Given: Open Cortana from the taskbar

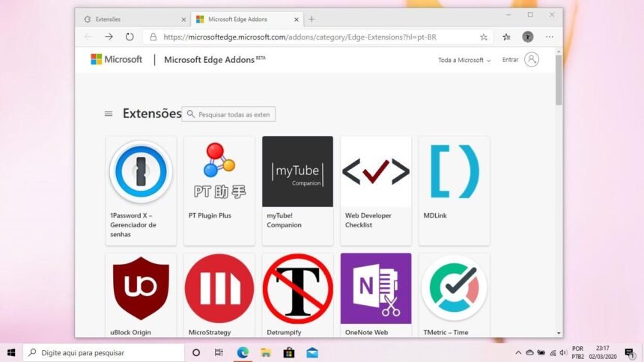Looking at the screenshot, I should point(196,352).
